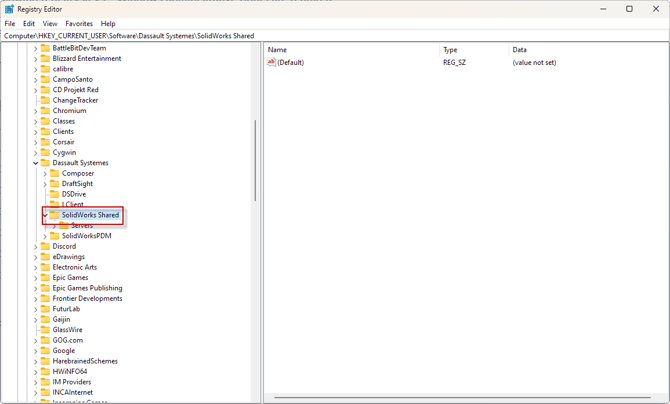Viewport: 670px width, 404px height.
Task: Click the HWiNFO64 key folder icon
Action: tap(45, 371)
